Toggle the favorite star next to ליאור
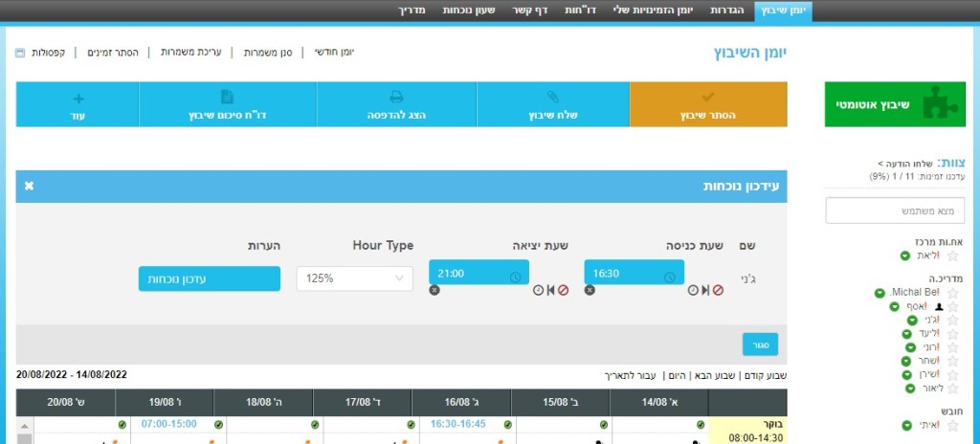This screenshot has height=444, width=980. 952,388
